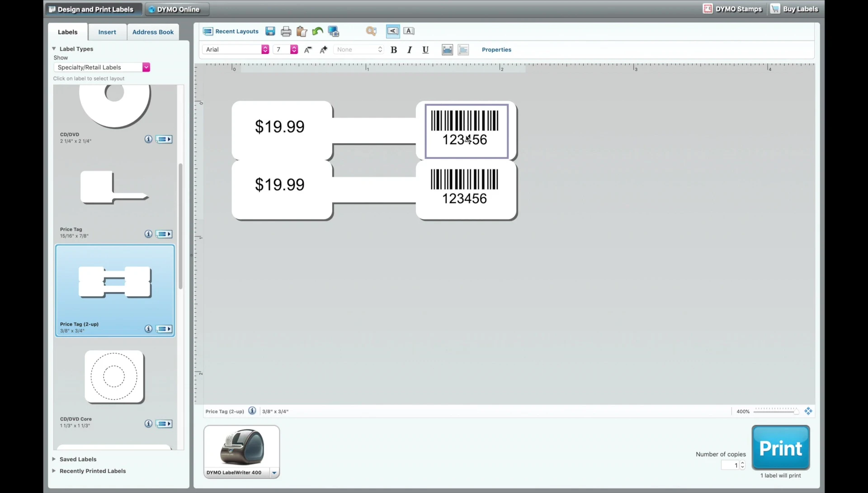Open Recent Layouts
Screen dimensions: 868x493
231,31
